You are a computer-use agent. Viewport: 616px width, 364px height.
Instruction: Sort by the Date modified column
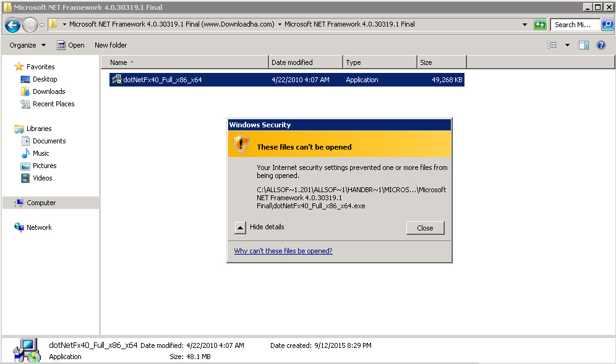pos(306,62)
